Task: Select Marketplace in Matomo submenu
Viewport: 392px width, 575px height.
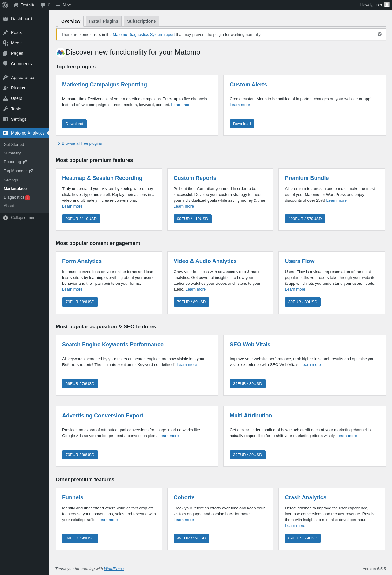Action: point(15,189)
